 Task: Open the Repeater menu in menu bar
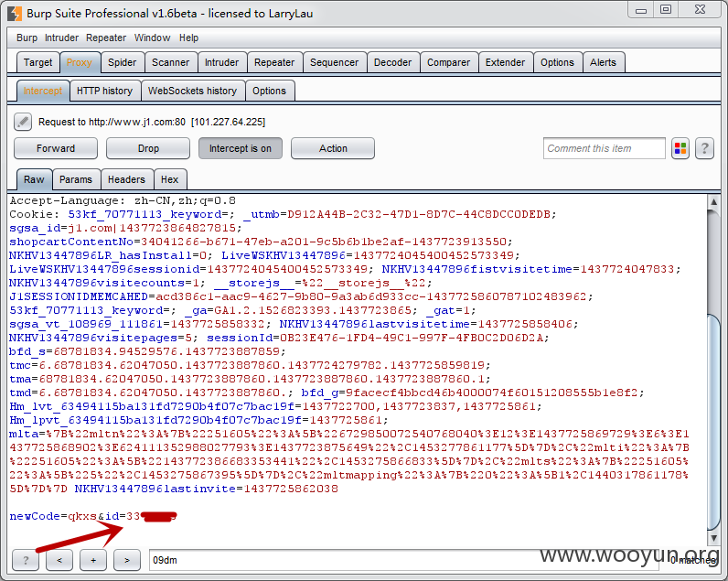coord(106,38)
